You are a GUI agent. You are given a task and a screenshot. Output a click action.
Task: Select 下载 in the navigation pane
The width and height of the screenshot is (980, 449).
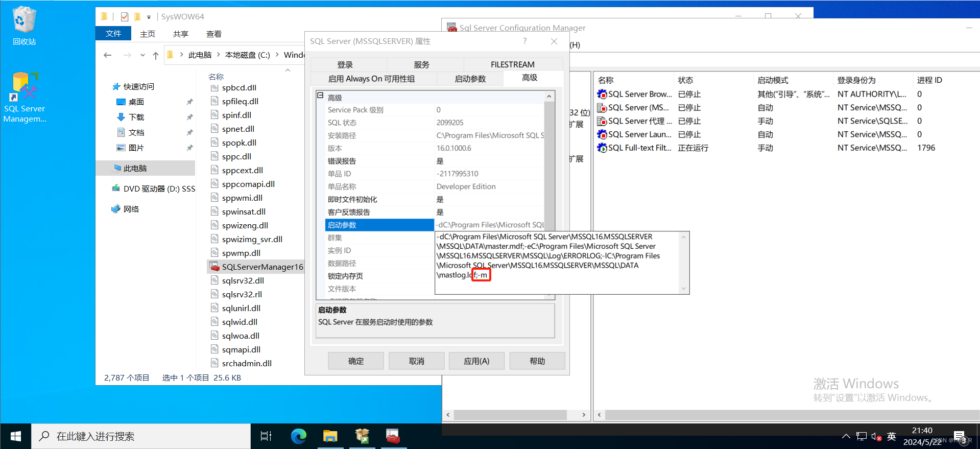coord(136,117)
